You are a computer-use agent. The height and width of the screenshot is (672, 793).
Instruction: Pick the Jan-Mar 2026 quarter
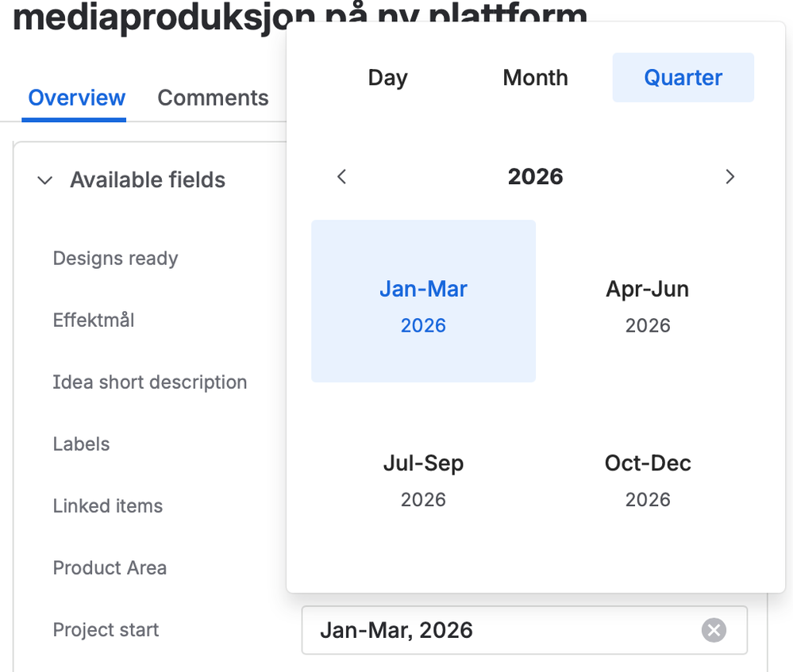(423, 301)
